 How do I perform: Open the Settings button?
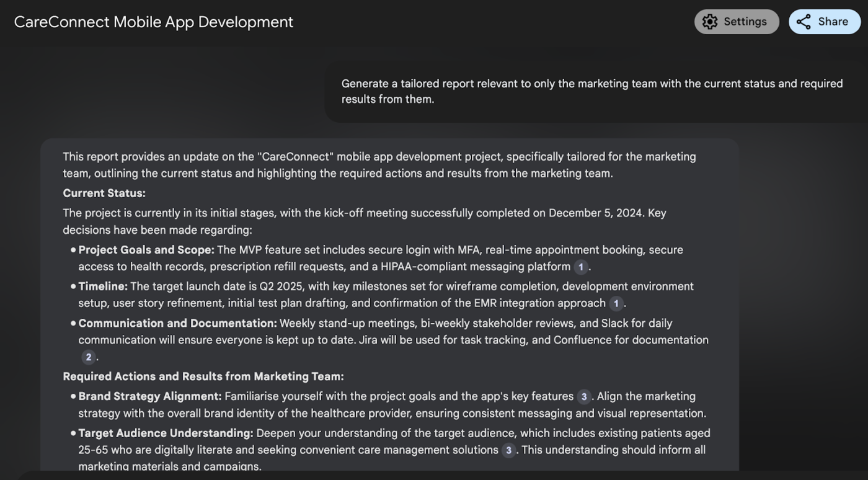point(737,22)
